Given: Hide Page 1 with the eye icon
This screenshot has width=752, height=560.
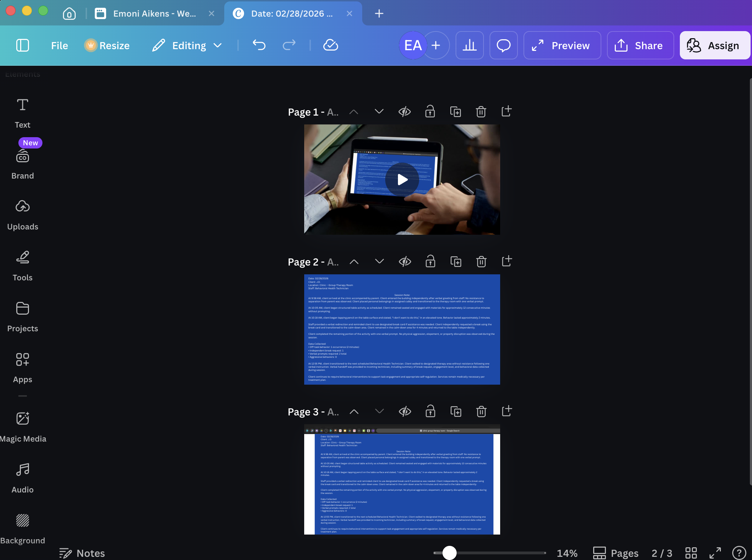Looking at the screenshot, I should pyautogui.click(x=404, y=112).
